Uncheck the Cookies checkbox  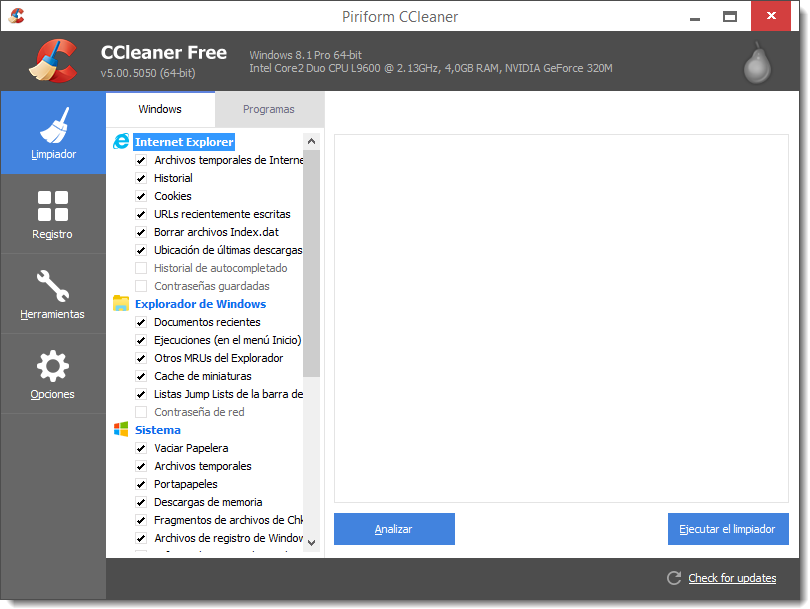[x=141, y=196]
